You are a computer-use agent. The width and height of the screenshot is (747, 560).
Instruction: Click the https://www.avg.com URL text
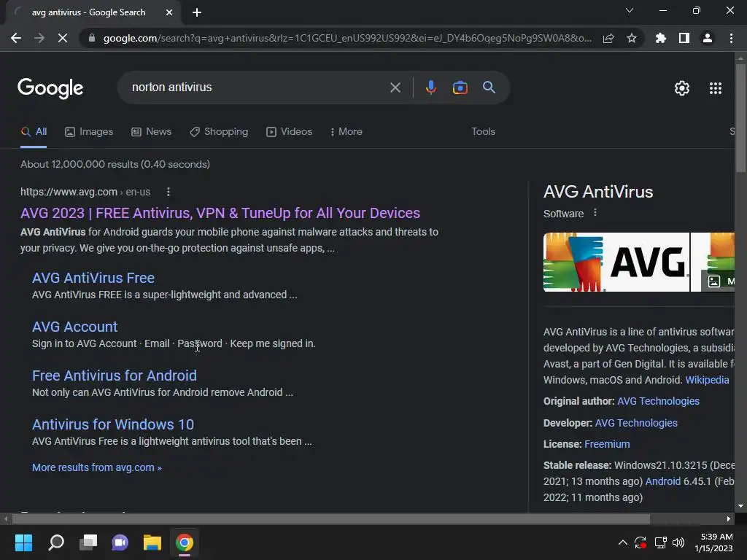click(x=69, y=192)
